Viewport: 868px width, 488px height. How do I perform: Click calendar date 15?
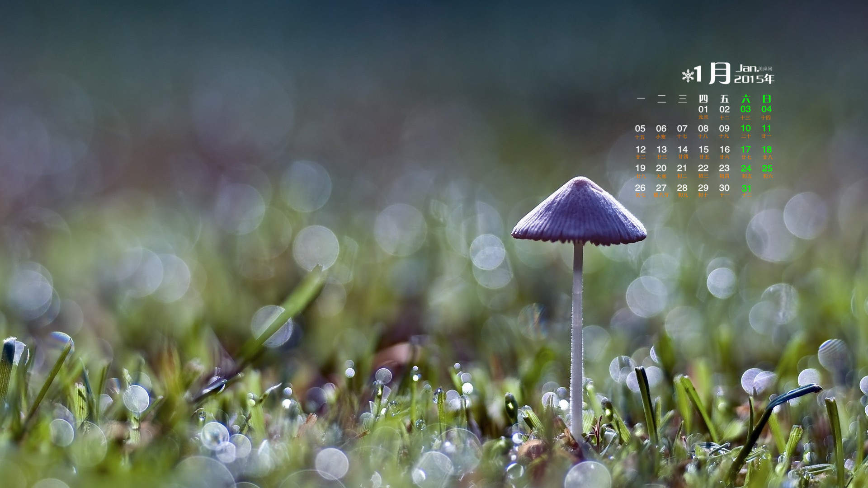703,150
